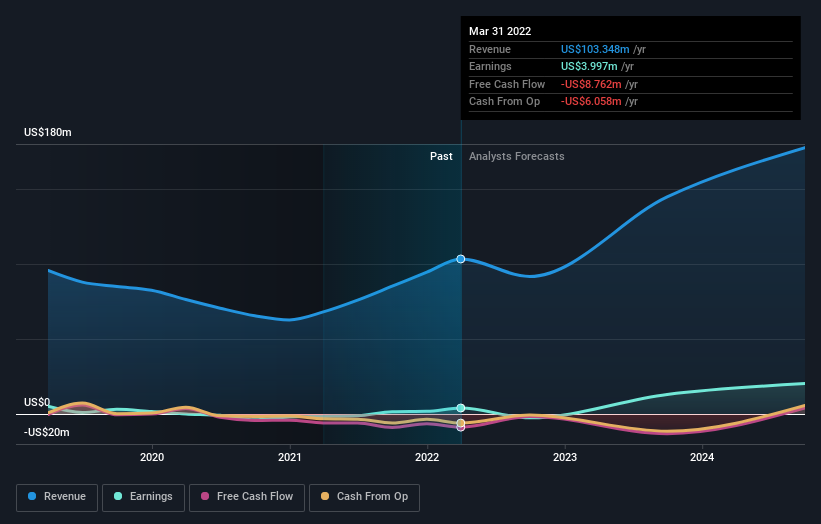Toggle the Revenue legend button
The image size is (821, 524).
(x=57, y=497)
